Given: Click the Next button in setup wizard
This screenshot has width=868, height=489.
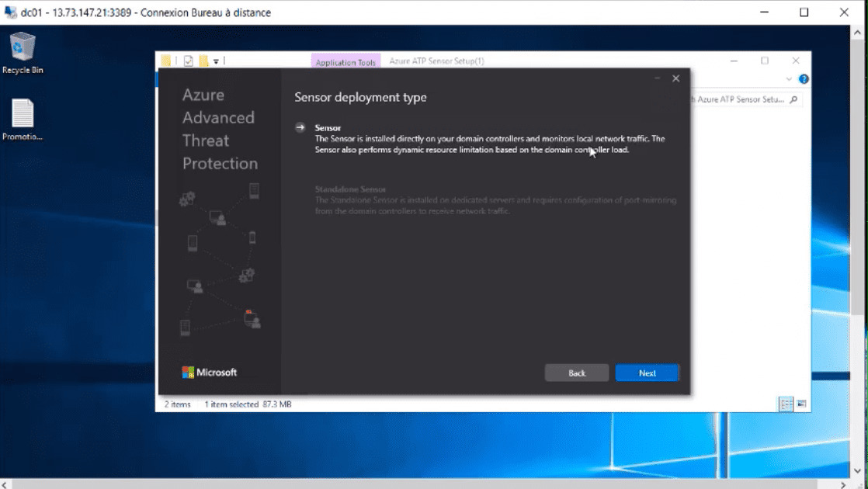Looking at the screenshot, I should click(647, 373).
